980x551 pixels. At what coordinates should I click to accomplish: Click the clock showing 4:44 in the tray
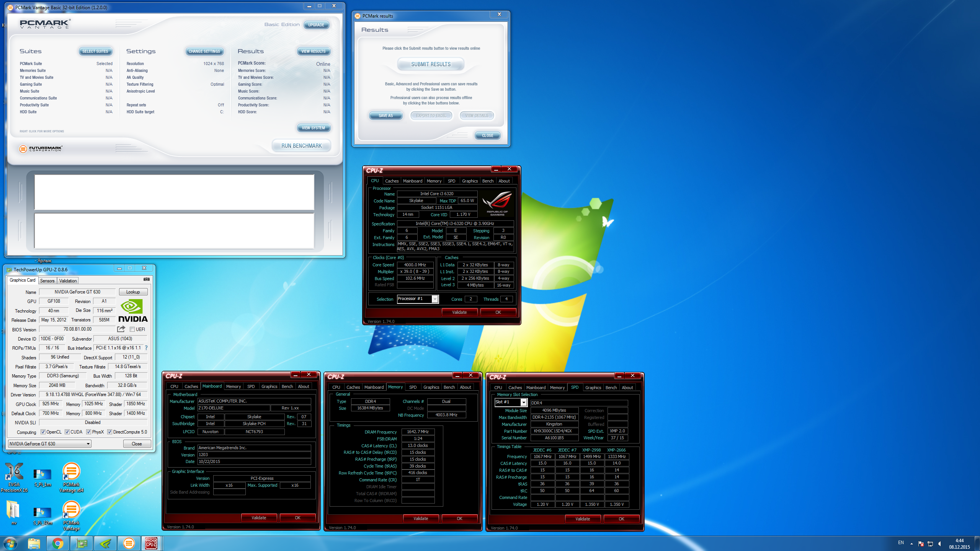point(960,541)
